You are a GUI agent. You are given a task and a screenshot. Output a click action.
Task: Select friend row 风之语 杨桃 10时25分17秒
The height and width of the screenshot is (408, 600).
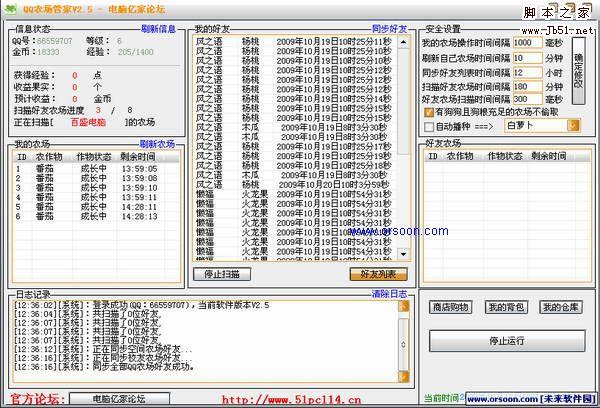pos(293,147)
